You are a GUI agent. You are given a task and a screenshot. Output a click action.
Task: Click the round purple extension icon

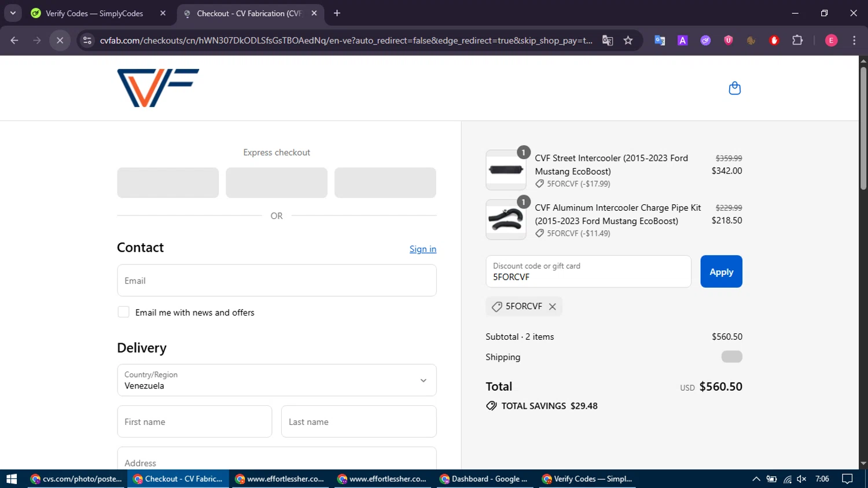click(x=705, y=41)
